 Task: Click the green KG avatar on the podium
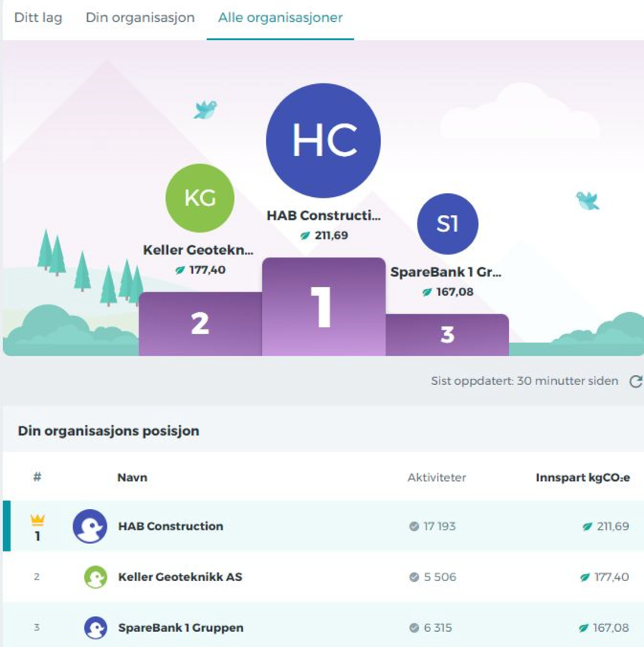[x=200, y=198]
